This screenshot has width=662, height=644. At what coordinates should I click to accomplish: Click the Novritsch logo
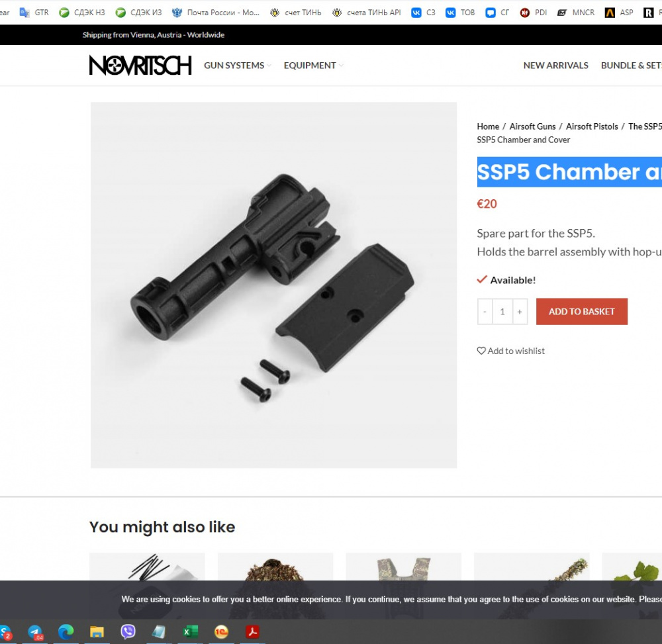pos(140,66)
